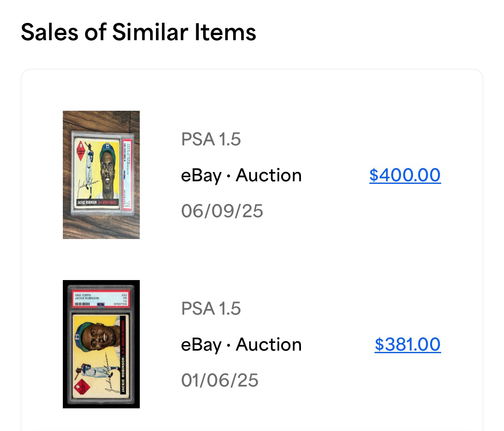This screenshot has width=504, height=431.
Task: Click the red PSA label atop the black-background slab
Action: click(x=101, y=299)
